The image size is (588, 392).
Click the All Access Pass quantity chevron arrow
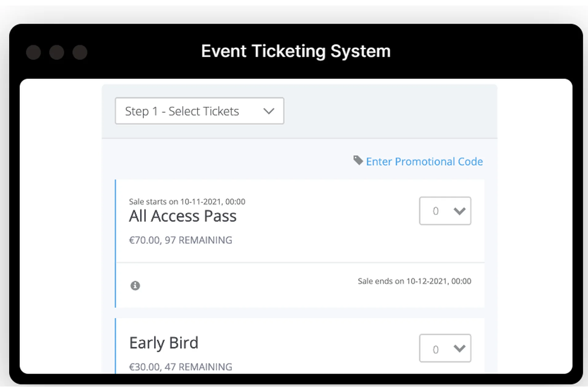(x=459, y=211)
